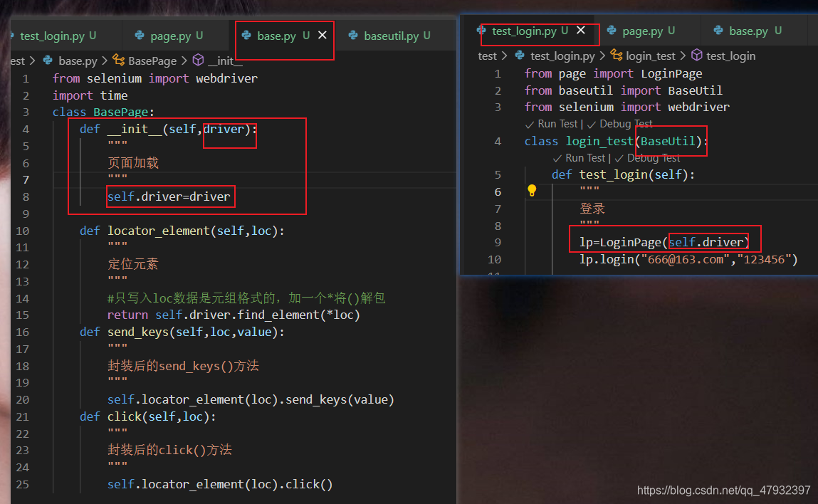The image size is (818, 504).
Task: Click the method cube icon beside __init__ breadcrumb
Action: pos(198,61)
